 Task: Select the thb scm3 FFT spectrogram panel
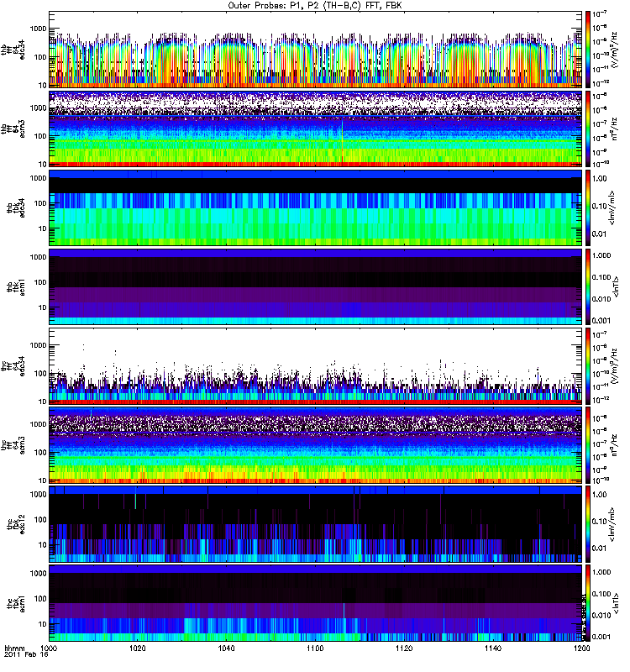(x=315, y=128)
